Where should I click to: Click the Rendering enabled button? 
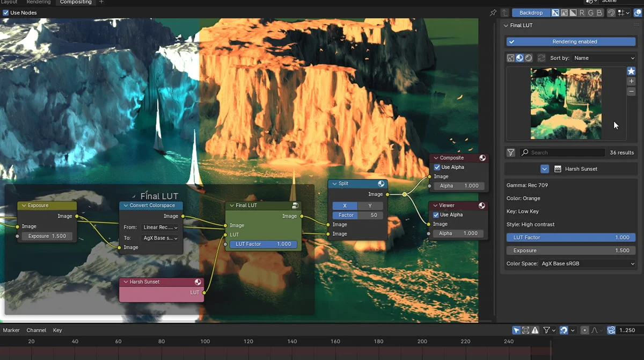(x=570, y=41)
